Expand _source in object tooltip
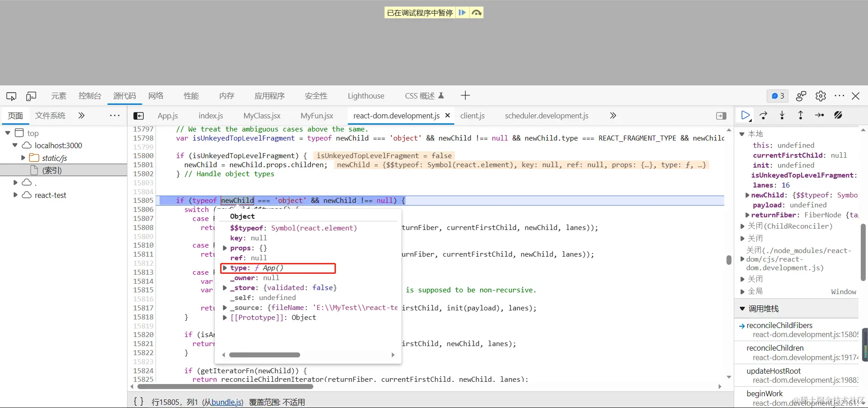Screen dimensions: 868x408 [x=225, y=308]
